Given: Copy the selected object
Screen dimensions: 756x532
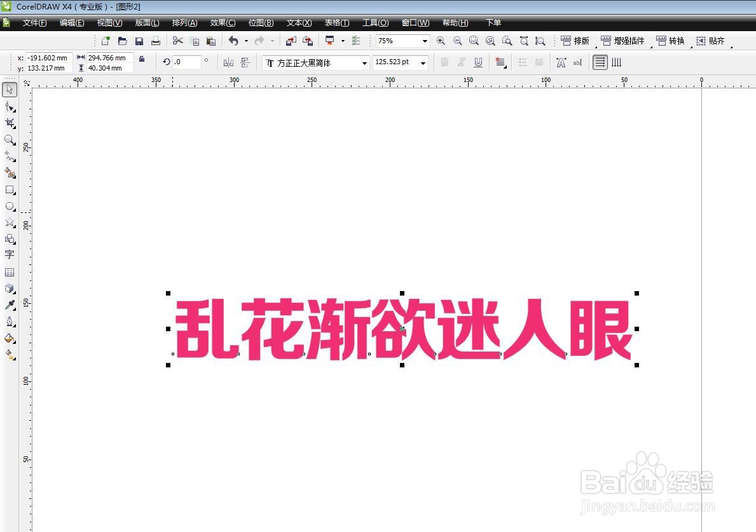Looking at the screenshot, I should 195,41.
